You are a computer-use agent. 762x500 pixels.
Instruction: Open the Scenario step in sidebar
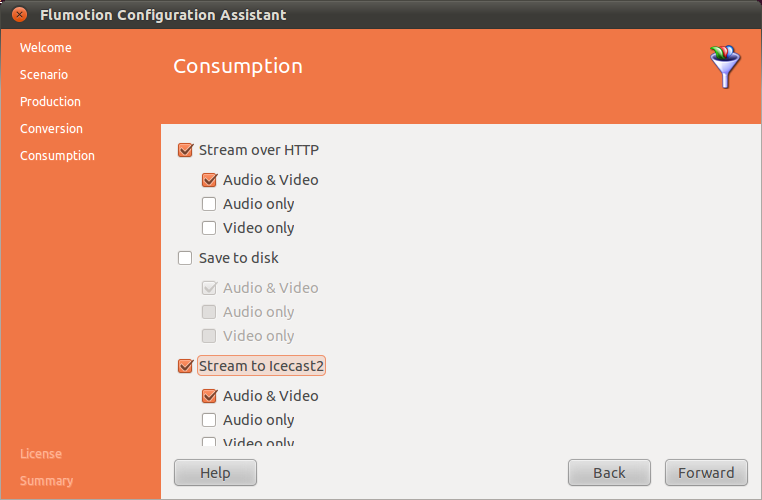click(x=44, y=75)
